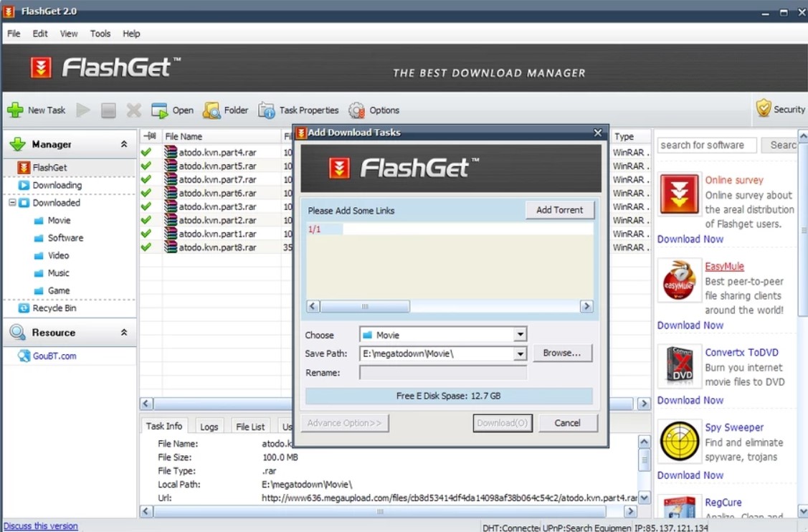
Task: Open the File menu
Action: (14, 34)
